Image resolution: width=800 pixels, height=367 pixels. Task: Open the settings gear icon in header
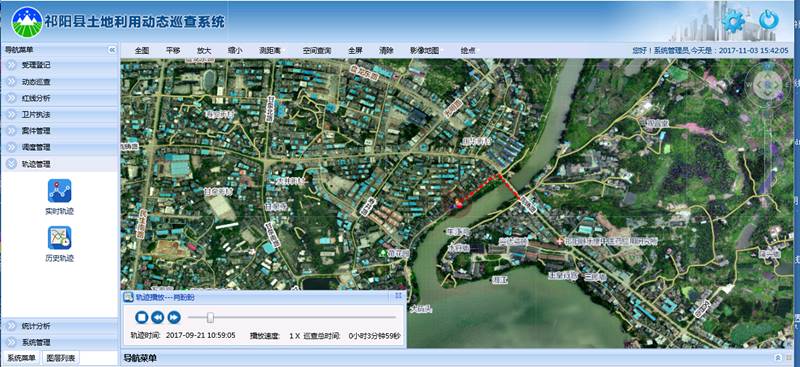pos(734,21)
